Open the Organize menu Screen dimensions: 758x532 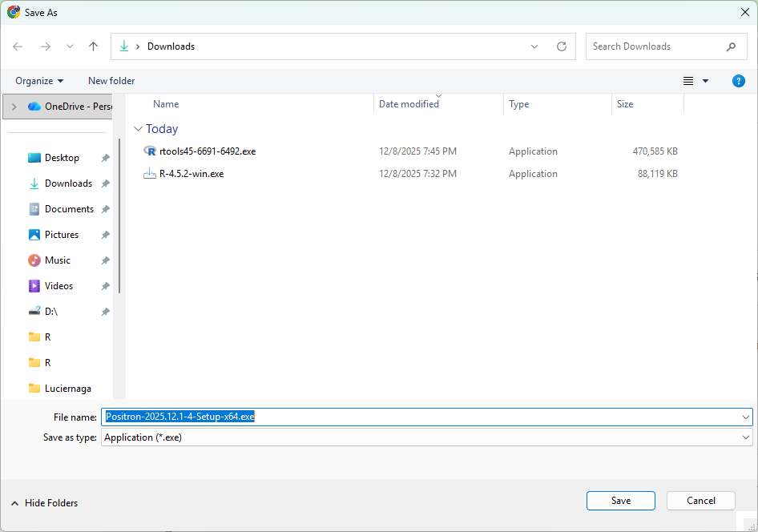[x=39, y=81]
